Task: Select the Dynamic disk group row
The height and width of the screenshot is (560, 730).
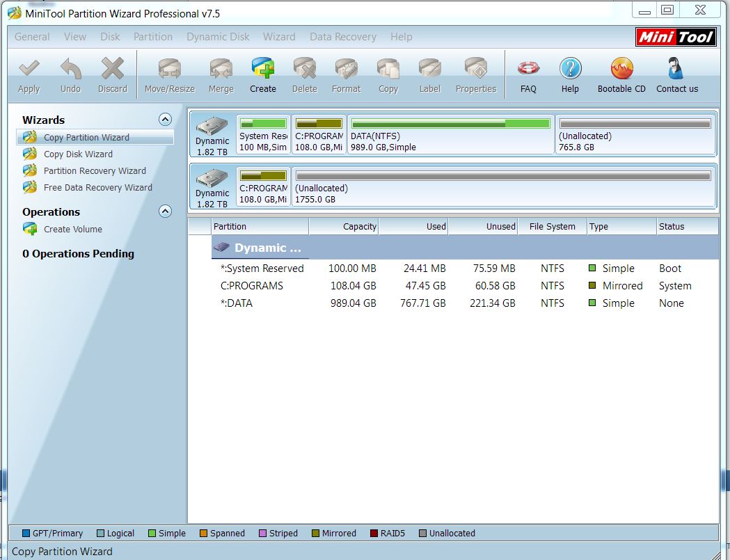Action: tap(465, 248)
